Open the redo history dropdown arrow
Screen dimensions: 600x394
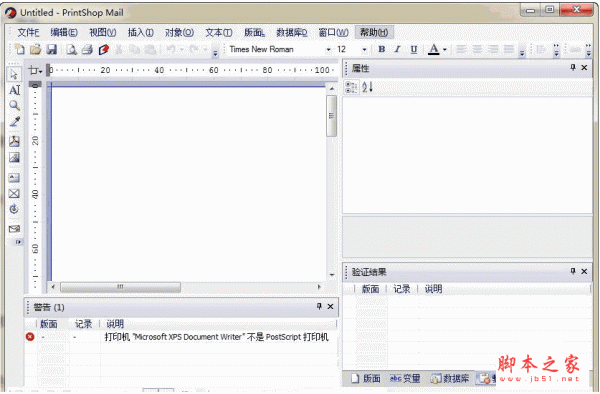[x=205, y=49]
